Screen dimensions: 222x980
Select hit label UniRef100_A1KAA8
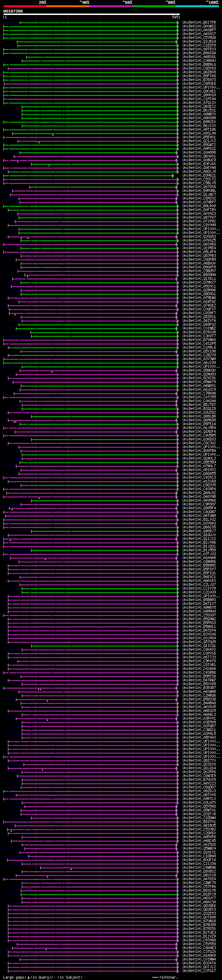pos(199,557)
